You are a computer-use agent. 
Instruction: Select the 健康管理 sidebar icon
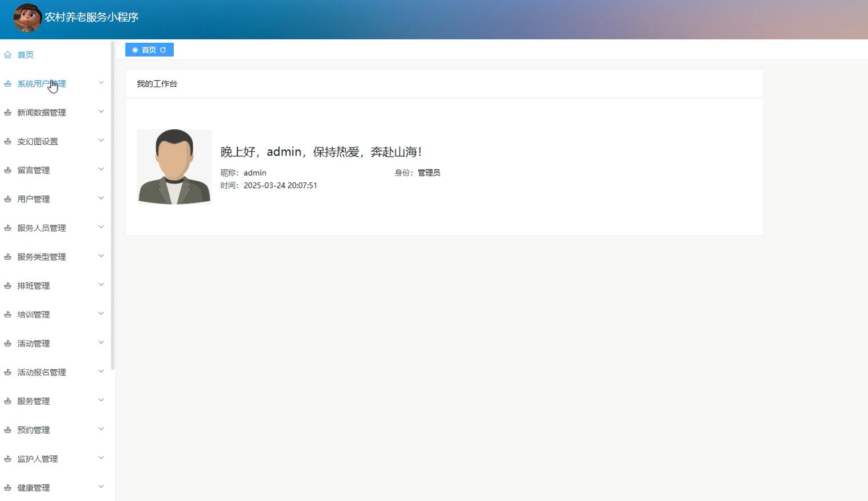tap(7, 487)
